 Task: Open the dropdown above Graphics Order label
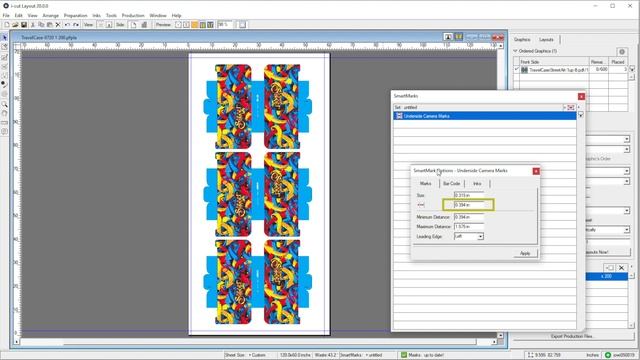click(x=626, y=149)
